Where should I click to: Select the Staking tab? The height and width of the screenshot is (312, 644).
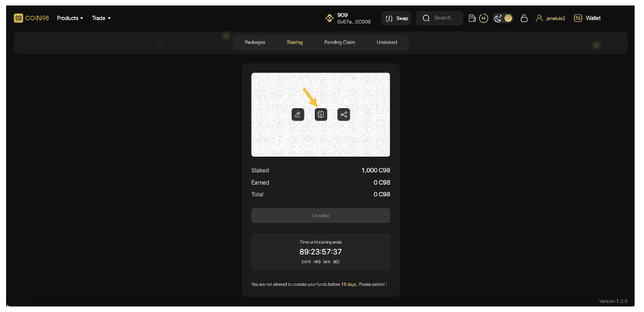tap(294, 42)
